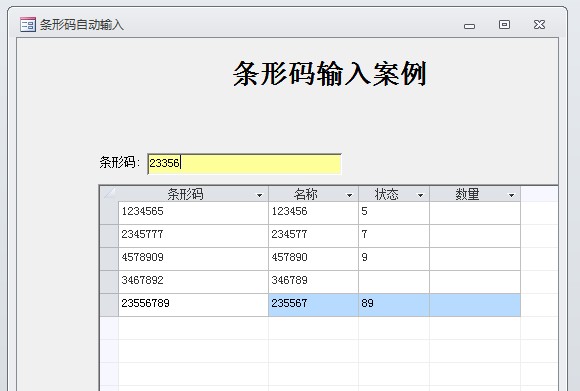This screenshot has width=580, height=391.
Task: Click the highlighted name cell 235567
Action: pos(313,305)
